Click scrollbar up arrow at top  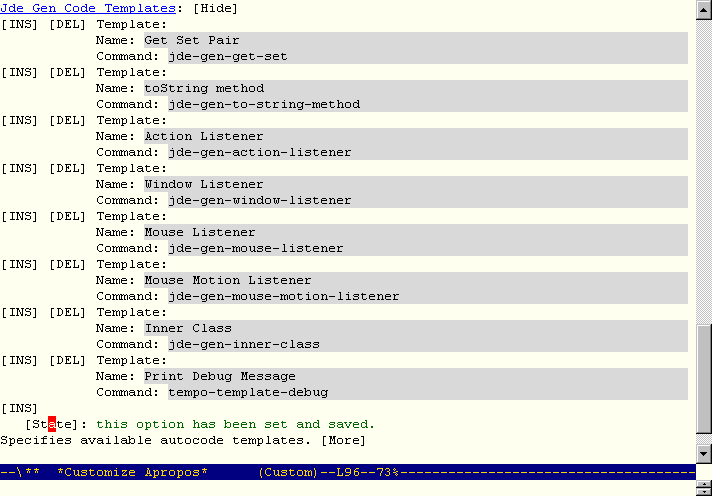coord(704,8)
